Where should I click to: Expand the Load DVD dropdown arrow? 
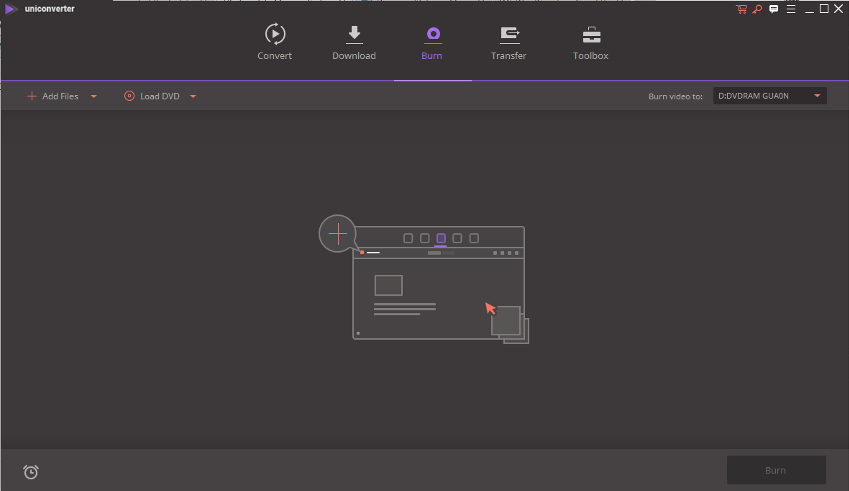pos(193,96)
